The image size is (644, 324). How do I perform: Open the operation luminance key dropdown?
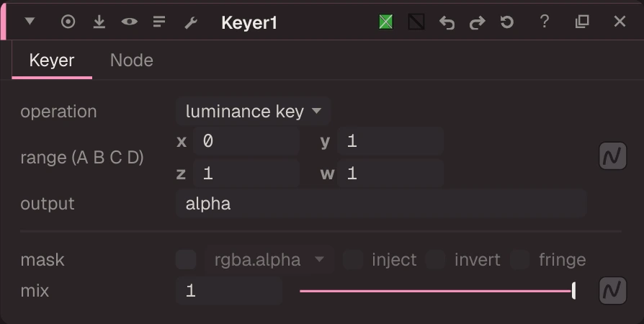point(253,112)
